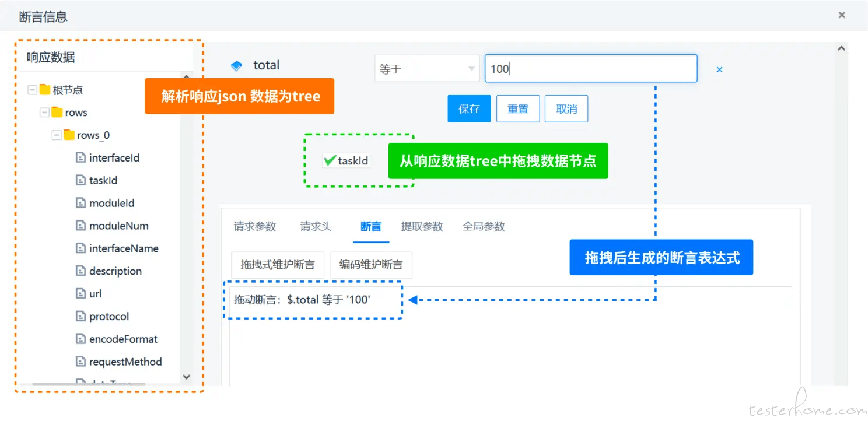Switch to the 请求头 tab

click(316, 226)
